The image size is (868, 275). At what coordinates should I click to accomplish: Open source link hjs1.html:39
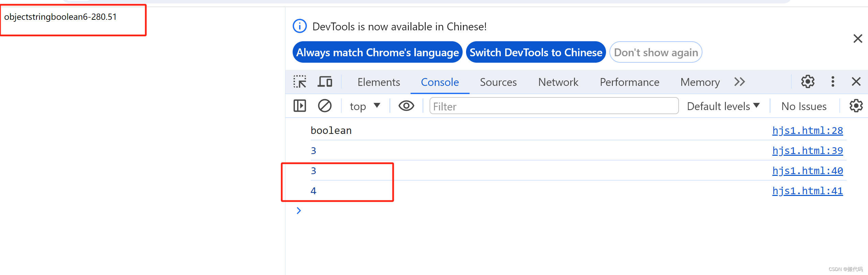click(807, 151)
